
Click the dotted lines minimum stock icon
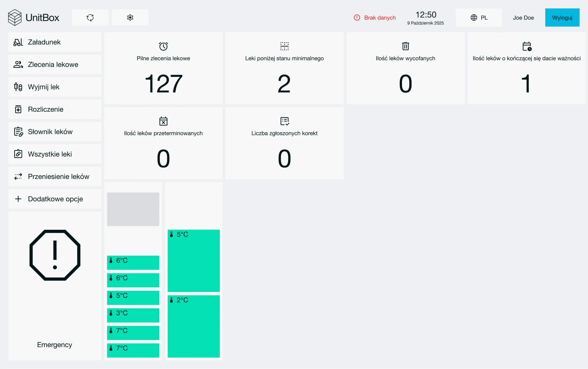[x=284, y=46]
